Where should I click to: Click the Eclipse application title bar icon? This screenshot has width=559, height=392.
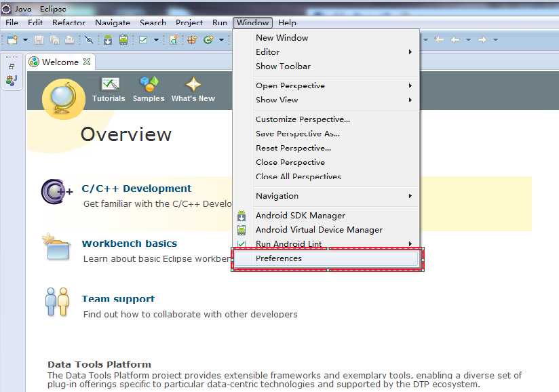(x=6, y=9)
